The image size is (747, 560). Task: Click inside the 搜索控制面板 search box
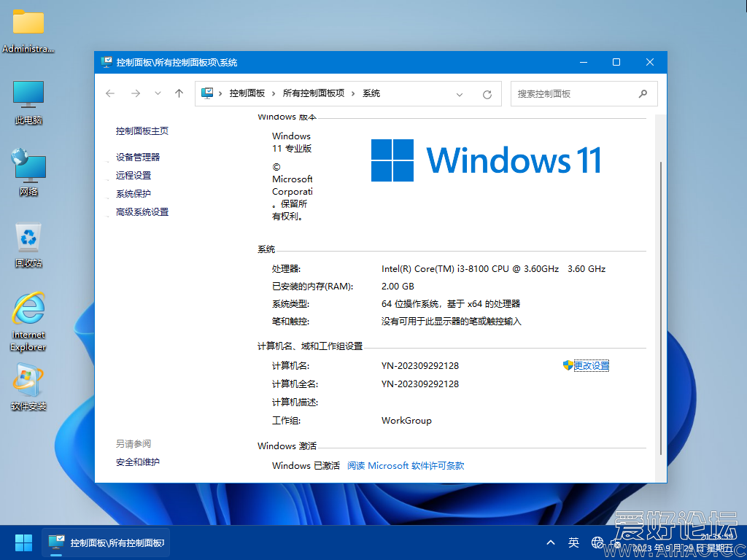point(576,93)
